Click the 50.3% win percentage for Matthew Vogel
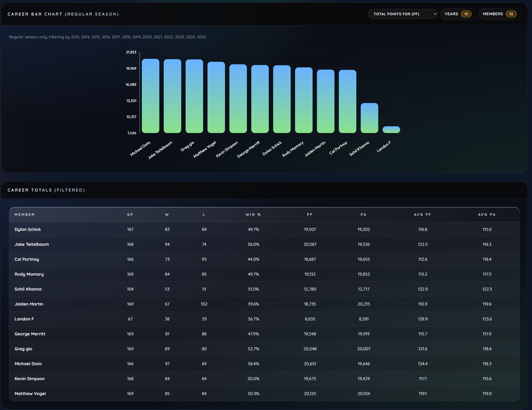The width and height of the screenshot is (532, 410). [x=253, y=393]
